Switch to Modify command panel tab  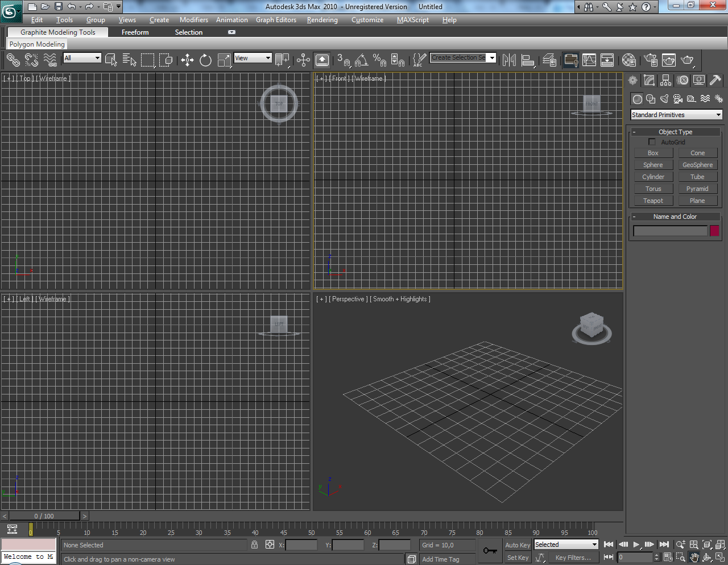(650, 80)
